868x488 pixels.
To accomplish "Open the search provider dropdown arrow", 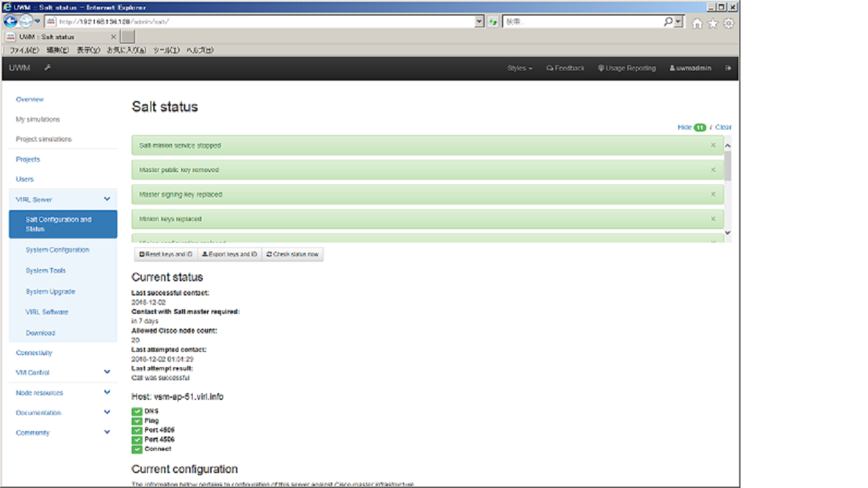I will coord(679,22).
